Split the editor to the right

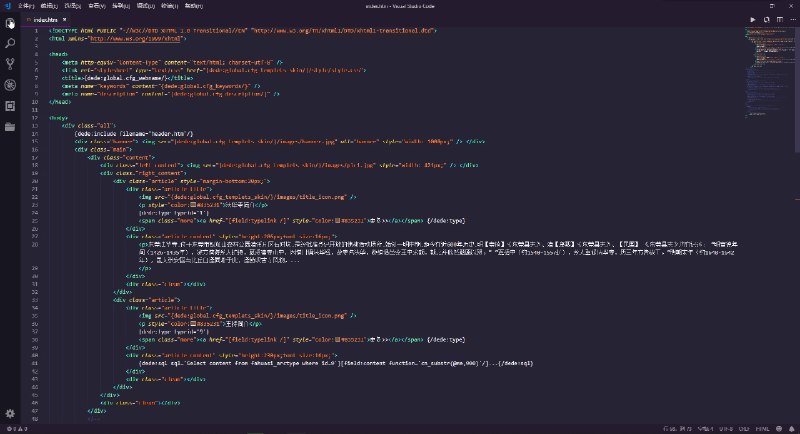780,19
